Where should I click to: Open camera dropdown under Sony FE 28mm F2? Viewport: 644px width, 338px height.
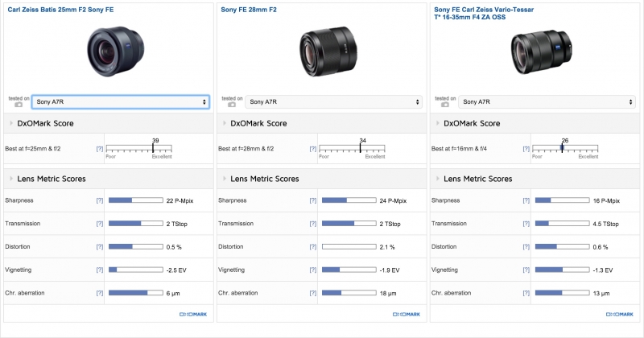pos(334,102)
